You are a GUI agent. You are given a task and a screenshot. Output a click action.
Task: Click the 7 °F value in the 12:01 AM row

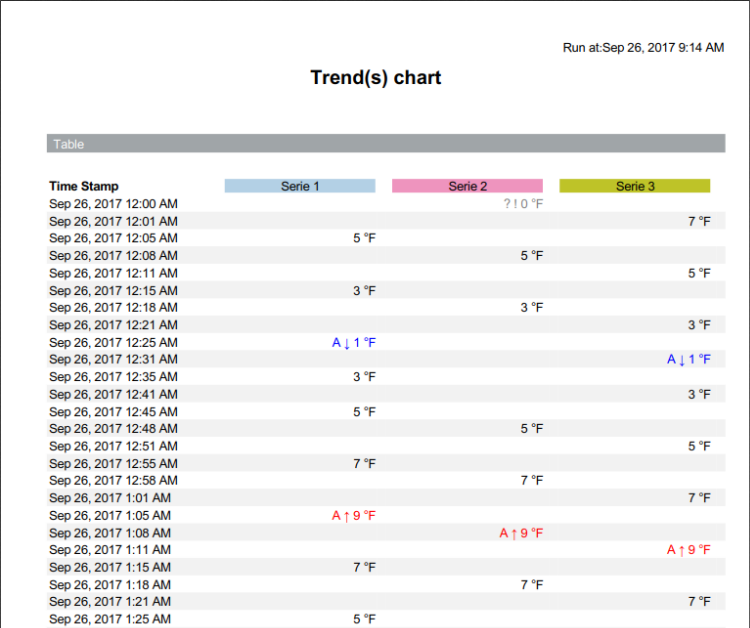pyautogui.click(x=699, y=221)
